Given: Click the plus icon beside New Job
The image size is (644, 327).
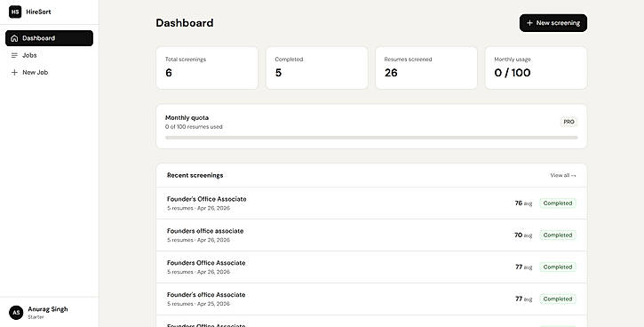Looking at the screenshot, I should coord(14,72).
